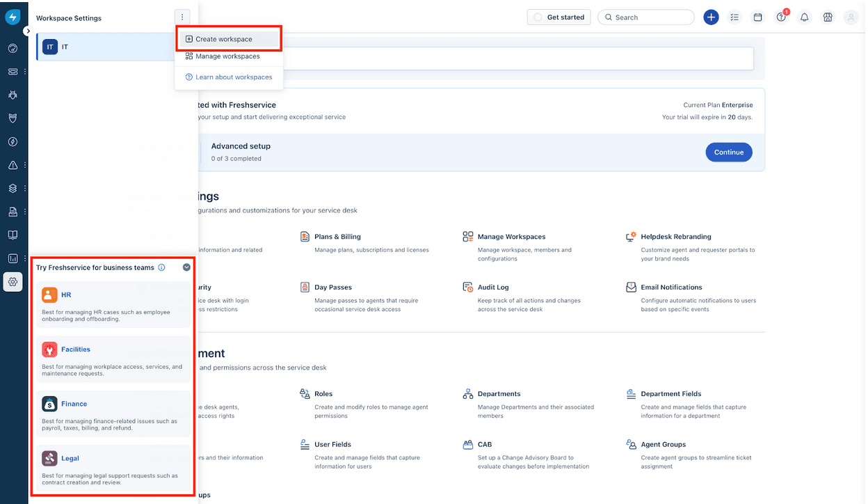Click info icon beside Try Freshservice for business teams
The image size is (868, 504).
pyautogui.click(x=161, y=267)
